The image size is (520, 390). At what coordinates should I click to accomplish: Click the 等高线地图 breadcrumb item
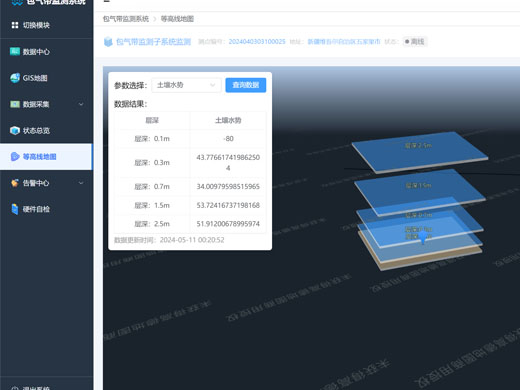click(177, 19)
